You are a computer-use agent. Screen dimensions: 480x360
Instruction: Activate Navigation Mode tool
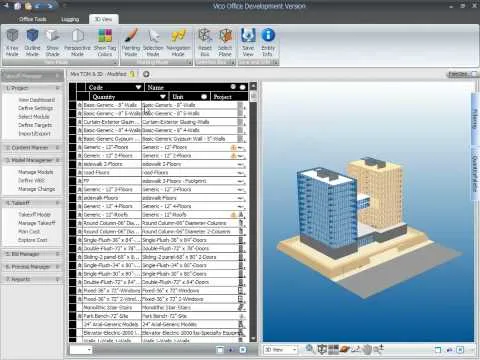[x=178, y=42]
